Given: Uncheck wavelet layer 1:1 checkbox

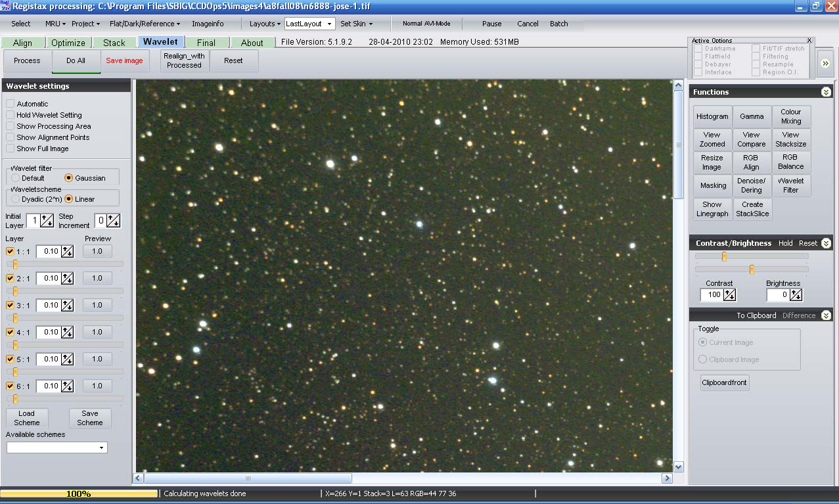Looking at the screenshot, I should (10, 251).
